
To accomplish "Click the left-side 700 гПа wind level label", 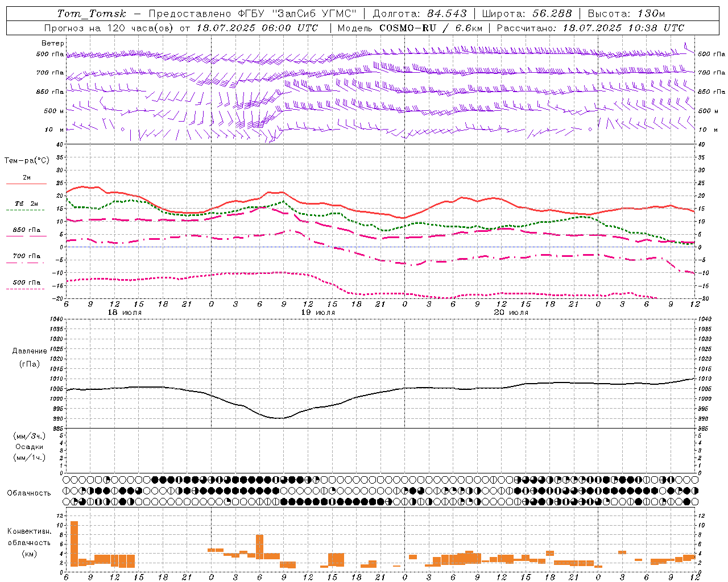I will coord(50,73).
